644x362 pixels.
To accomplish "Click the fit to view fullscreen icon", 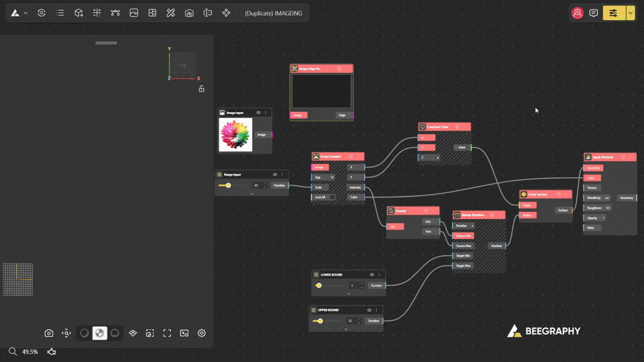I will pyautogui.click(x=167, y=334).
